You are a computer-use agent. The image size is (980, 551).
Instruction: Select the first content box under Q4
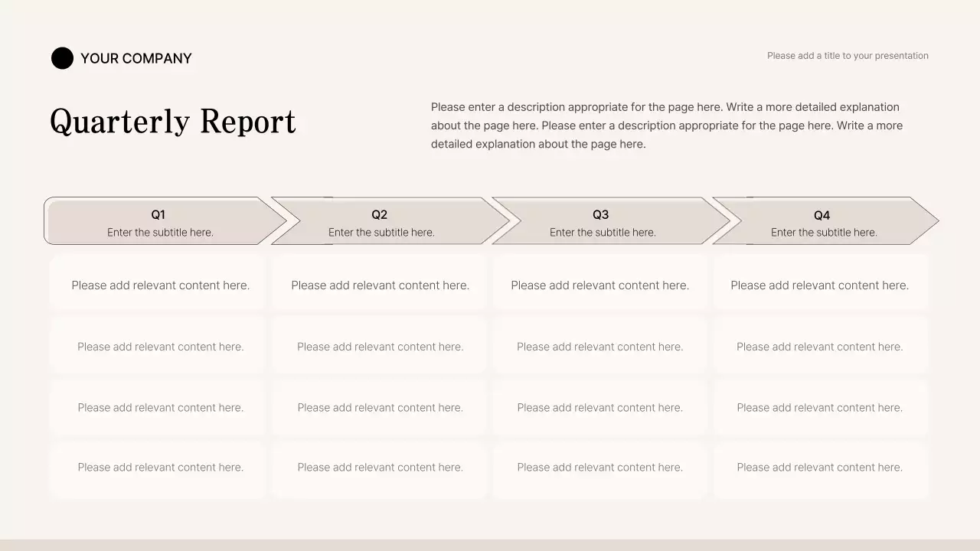point(820,285)
